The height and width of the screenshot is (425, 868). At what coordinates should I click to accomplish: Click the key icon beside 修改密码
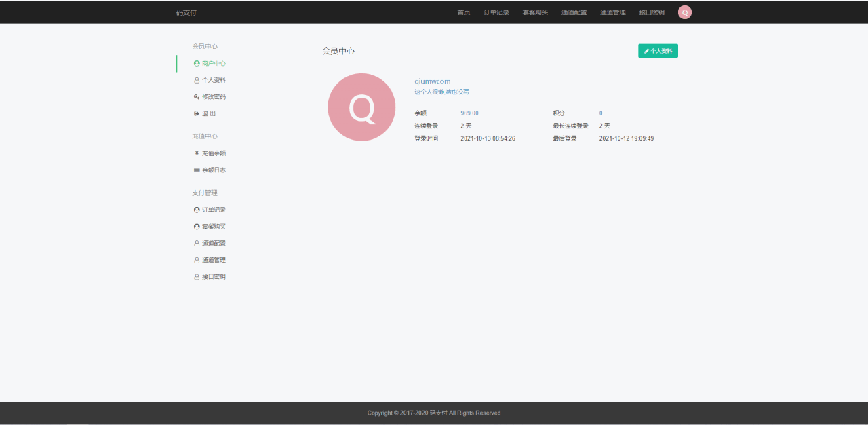point(197,97)
